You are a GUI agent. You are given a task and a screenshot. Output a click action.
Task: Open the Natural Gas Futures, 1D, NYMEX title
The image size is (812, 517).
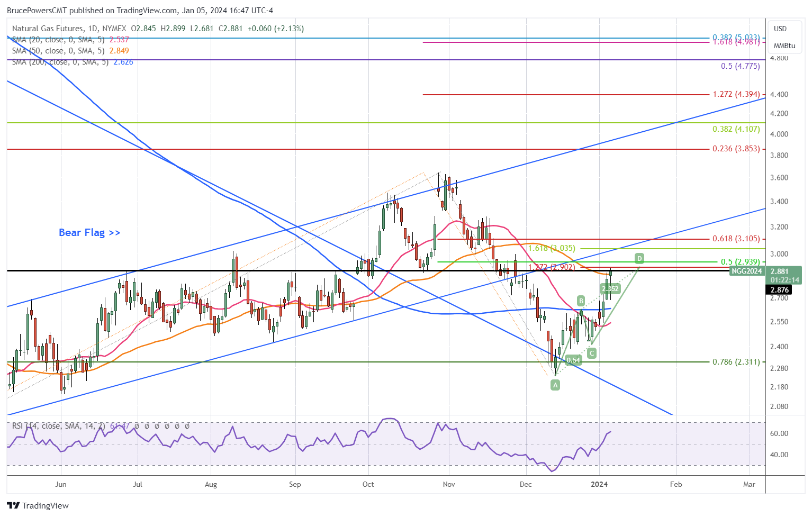pyautogui.click(x=69, y=29)
